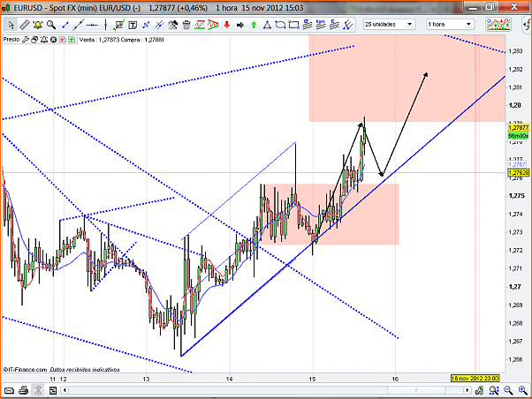Click the 'Venta : 1,27873 Compra : 1,27881' text
The width and height of the screenshot is (532, 399).
121,40
